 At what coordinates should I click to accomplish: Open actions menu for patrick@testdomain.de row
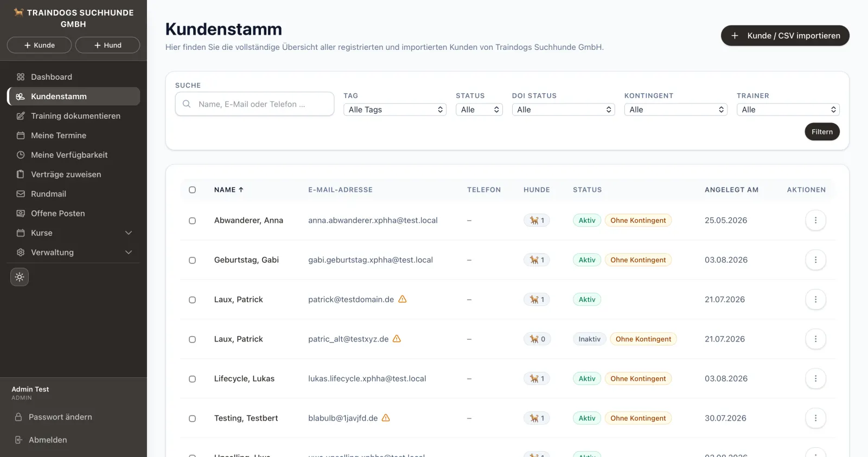815,299
